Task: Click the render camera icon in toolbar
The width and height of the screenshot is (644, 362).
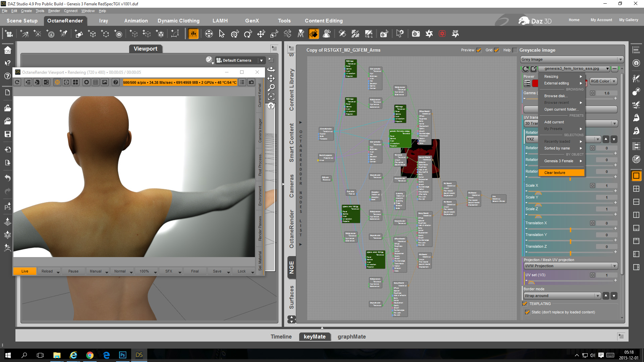Action: coord(416,34)
